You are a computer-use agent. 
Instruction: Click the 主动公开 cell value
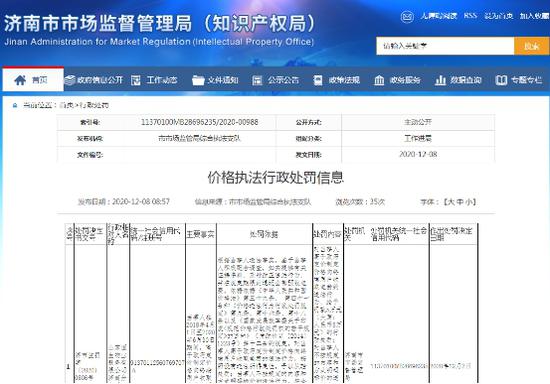[x=418, y=122]
